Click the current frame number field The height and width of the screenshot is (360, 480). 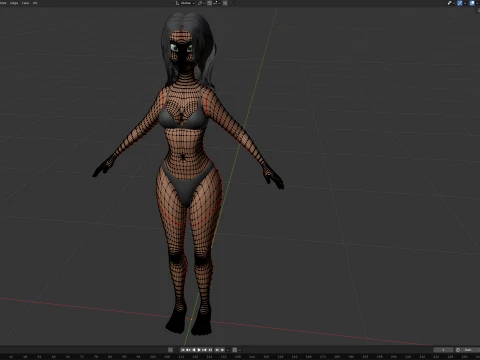pyautogui.click(x=443, y=350)
